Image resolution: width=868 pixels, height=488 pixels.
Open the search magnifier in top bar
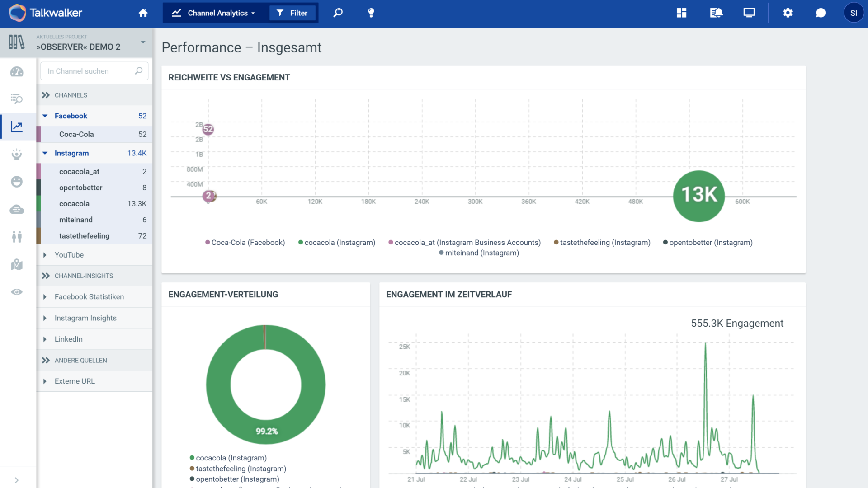(x=338, y=13)
